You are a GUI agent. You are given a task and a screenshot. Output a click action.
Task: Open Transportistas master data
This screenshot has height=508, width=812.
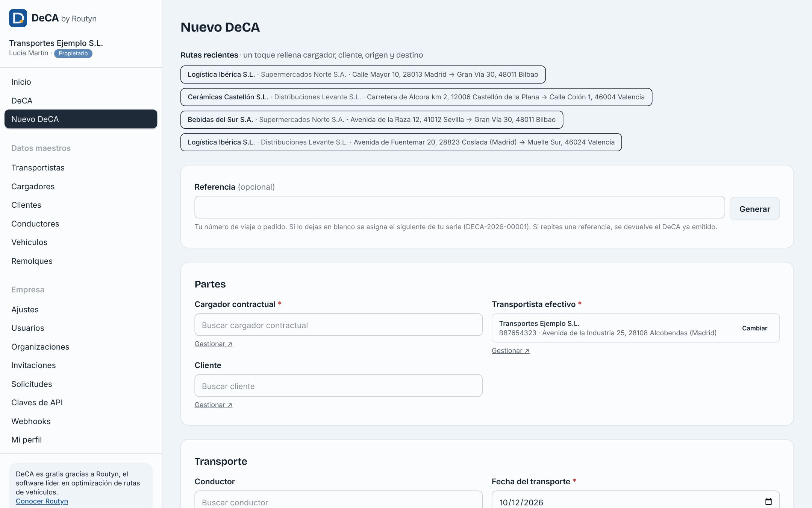click(81, 168)
